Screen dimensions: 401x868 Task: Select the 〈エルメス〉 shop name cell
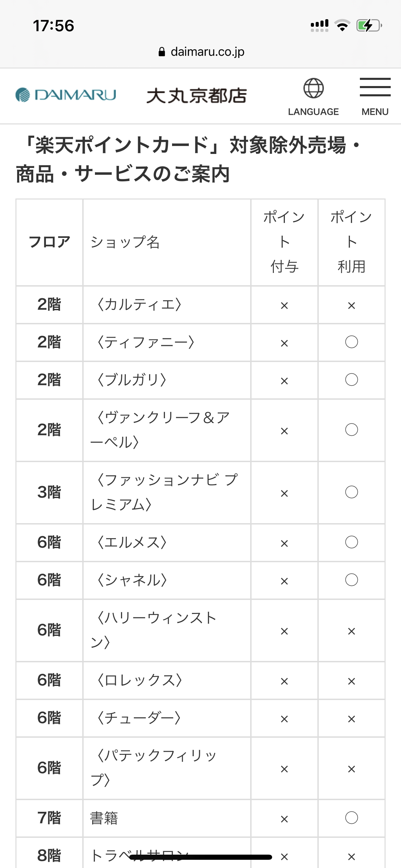[x=167, y=542]
